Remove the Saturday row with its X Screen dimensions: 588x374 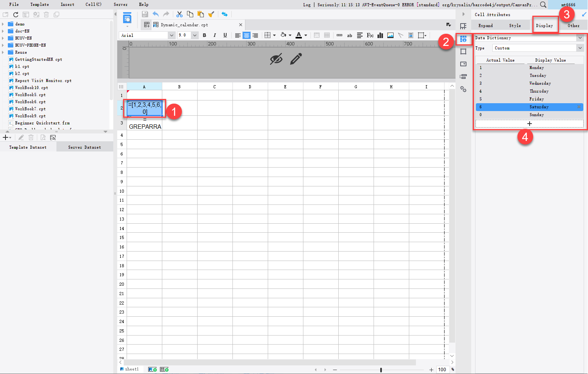(x=579, y=107)
